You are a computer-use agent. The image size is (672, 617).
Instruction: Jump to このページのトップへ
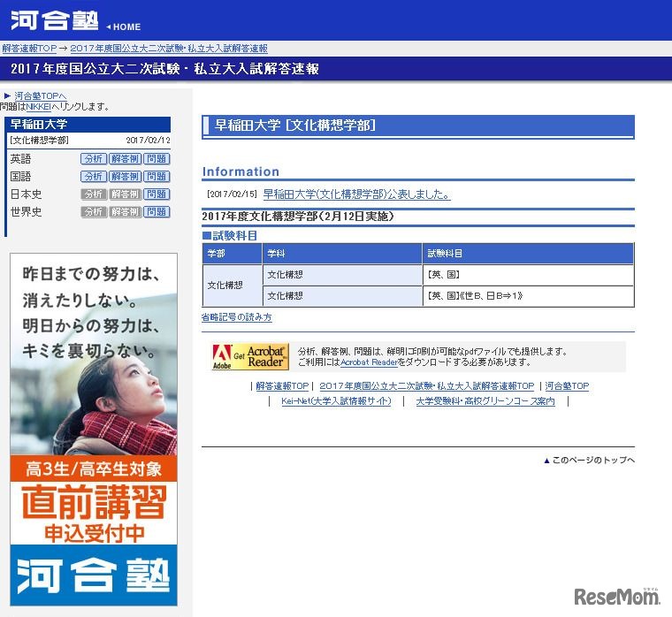589,461
